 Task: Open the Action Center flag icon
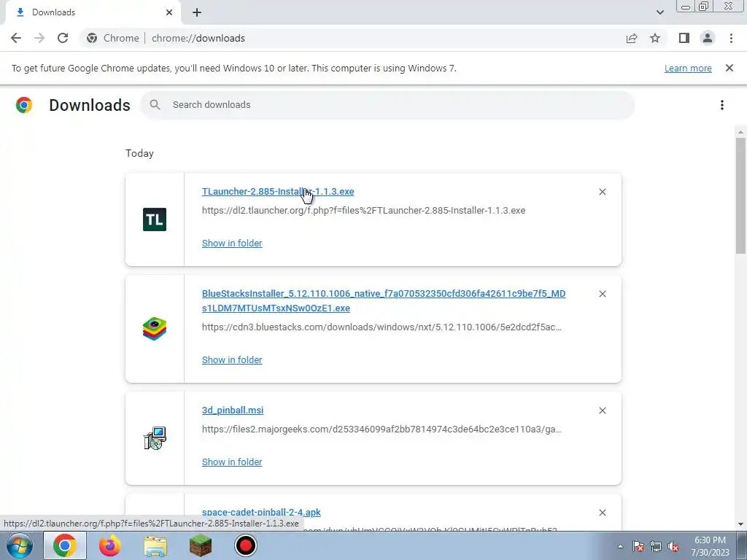pos(638,547)
